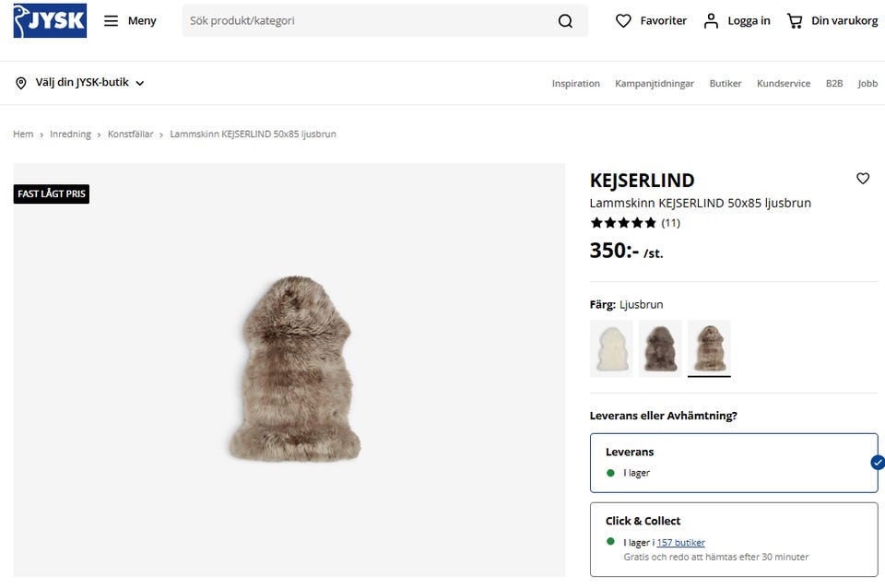885x588 pixels.
Task: Click the Konstfällar breadcrumb chevron
Action: pos(162,134)
